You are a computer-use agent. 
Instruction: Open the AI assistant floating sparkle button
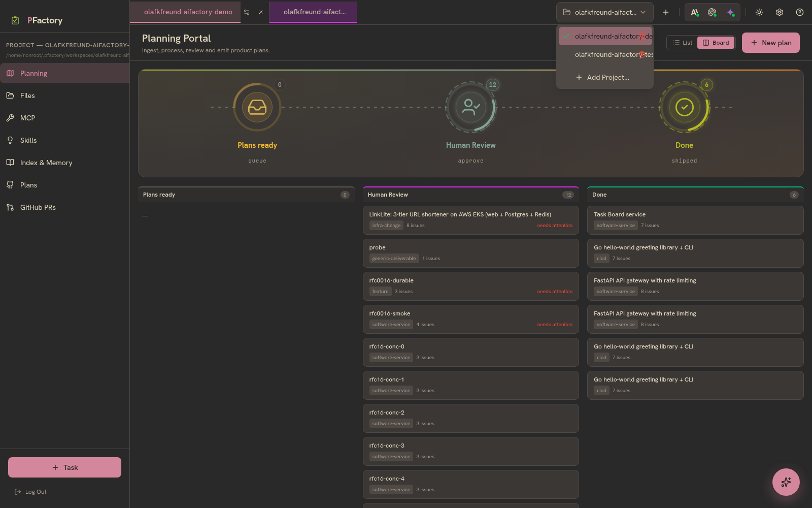[x=786, y=482]
